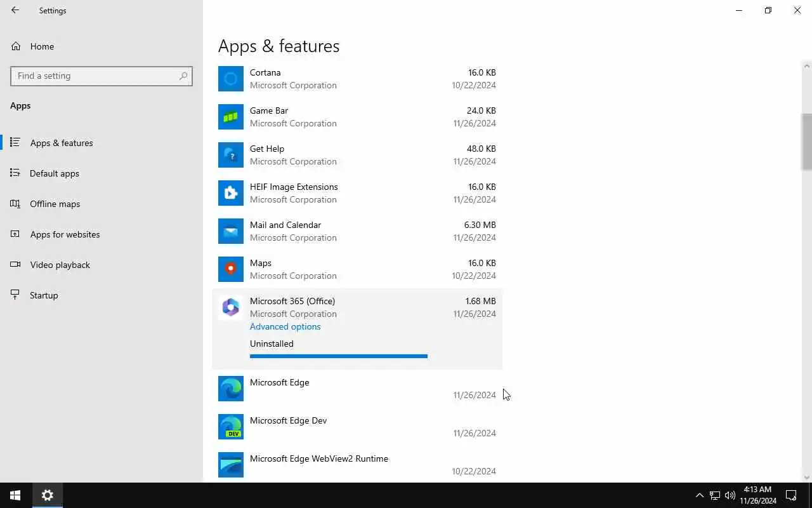Go to the Home label
This screenshot has width=812, height=508.
pyautogui.click(x=42, y=46)
